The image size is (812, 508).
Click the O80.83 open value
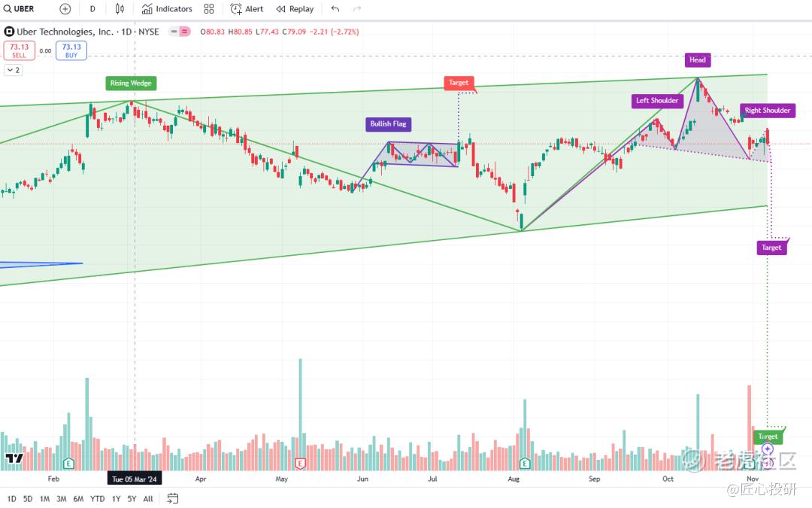212,32
